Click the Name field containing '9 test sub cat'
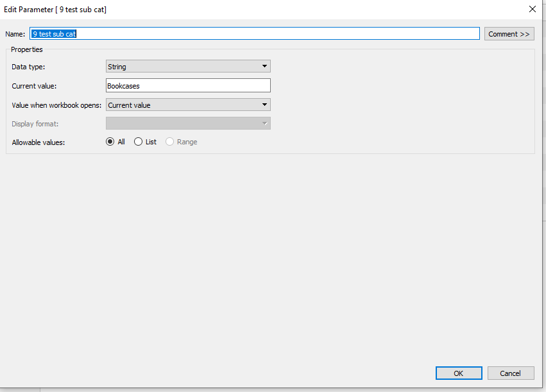546x392 pixels. click(255, 34)
